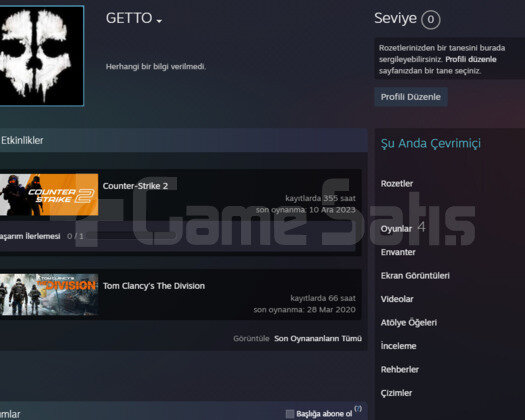Open the Çizimler sidebar link
The width and height of the screenshot is (525, 420).
pos(396,393)
